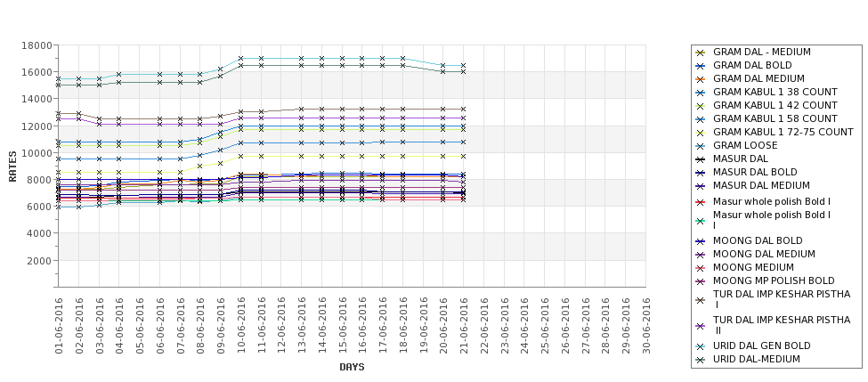The height and width of the screenshot is (382, 868).
Task: Select the MOONG DAL MEDIUM legend label
Action: pyautogui.click(x=764, y=254)
